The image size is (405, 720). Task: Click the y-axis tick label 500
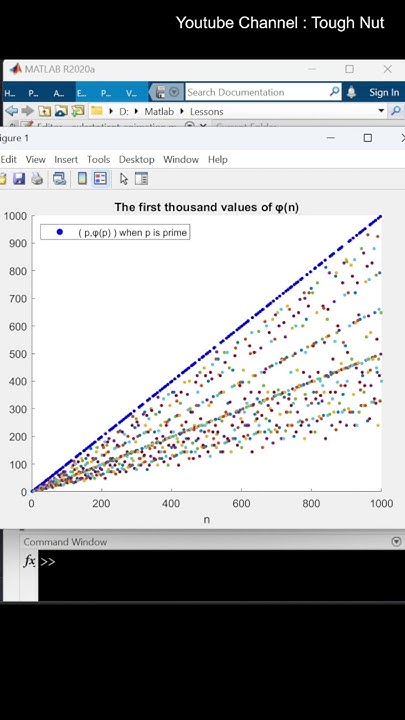[16, 354]
